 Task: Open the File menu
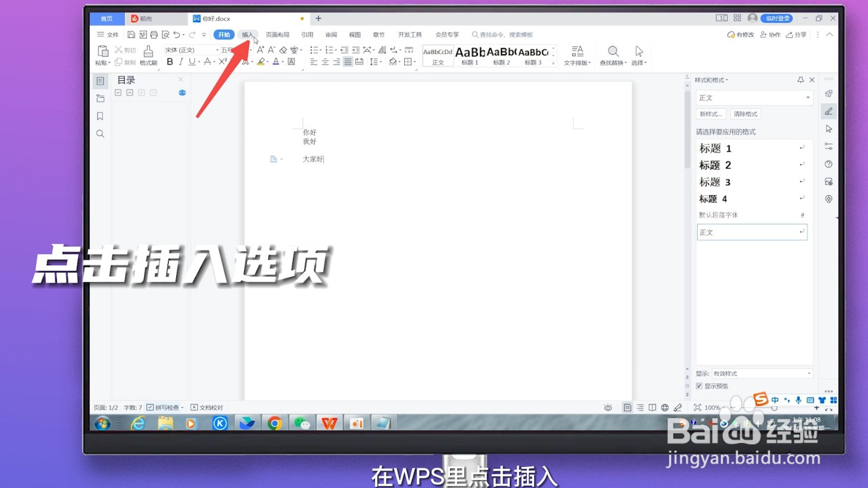click(108, 35)
